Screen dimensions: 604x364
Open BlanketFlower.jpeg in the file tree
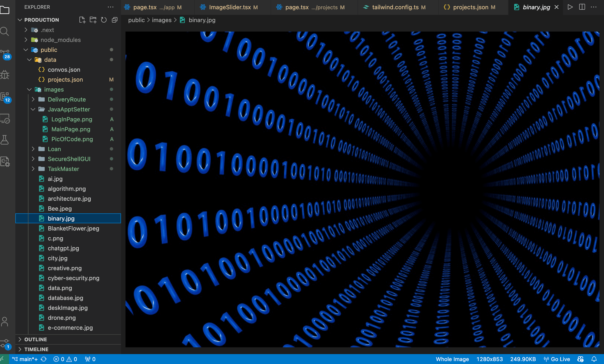click(x=68, y=228)
